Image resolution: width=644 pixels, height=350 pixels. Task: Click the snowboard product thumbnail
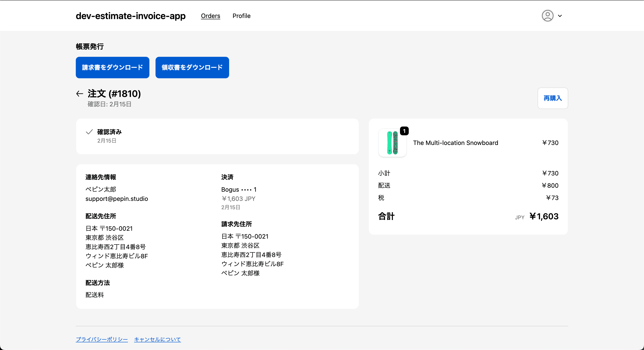pos(392,143)
